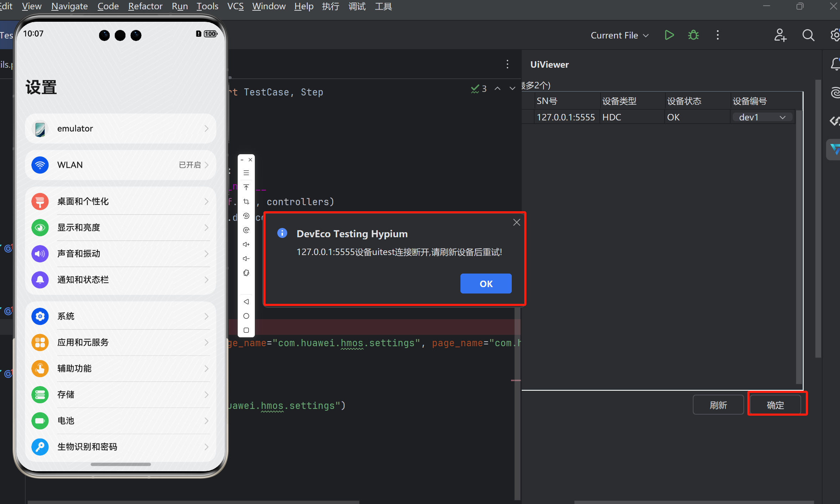Open 通知和状态栏 settings row

click(120, 280)
